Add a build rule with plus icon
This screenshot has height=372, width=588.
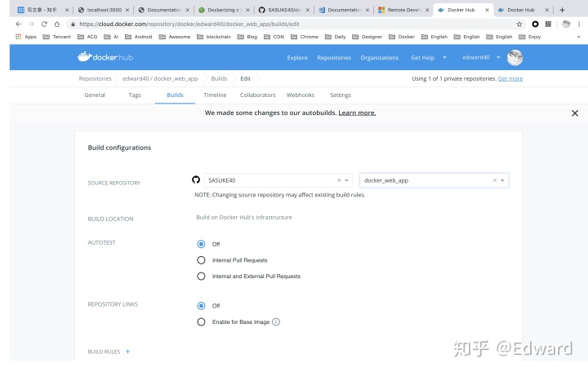click(128, 352)
